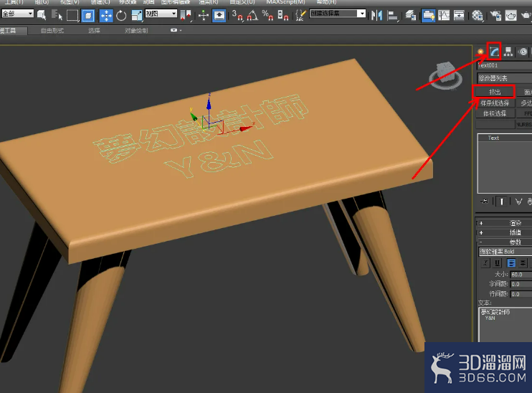Open Rendered Frame Window icon
Image resolution: width=532 pixels, height=393 pixels.
coord(510,16)
